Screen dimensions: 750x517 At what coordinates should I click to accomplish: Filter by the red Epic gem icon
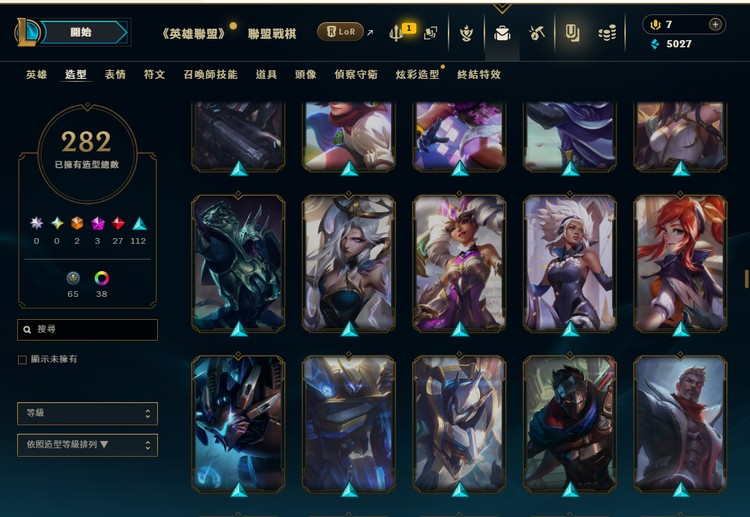coord(118,223)
